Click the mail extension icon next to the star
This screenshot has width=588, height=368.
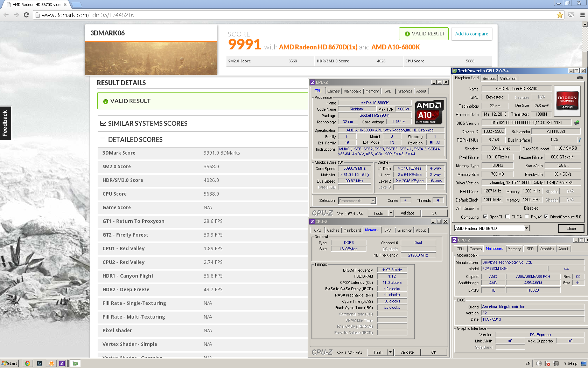pos(571,15)
